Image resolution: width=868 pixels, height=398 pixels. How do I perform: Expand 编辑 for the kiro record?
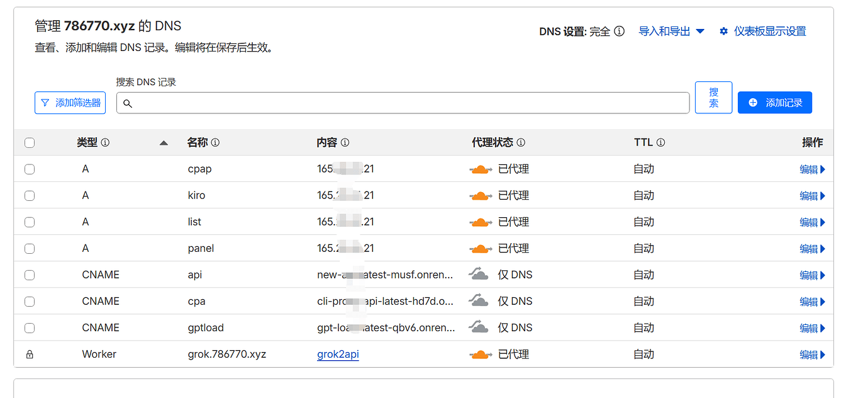[812, 196]
